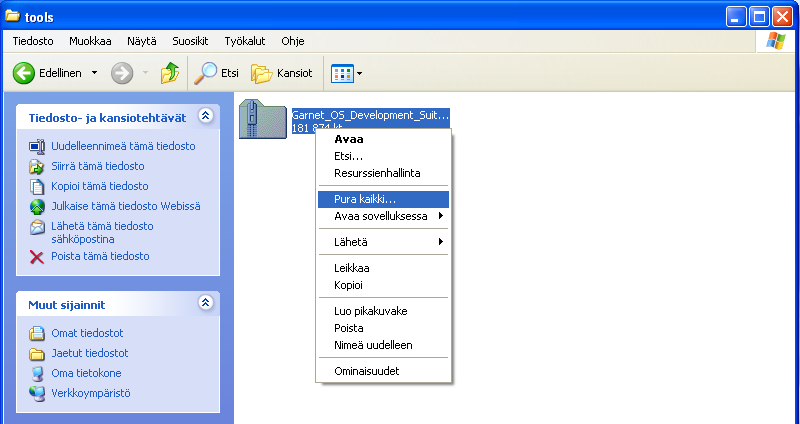The height and width of the screenshot is (424, 800).
Task: Click the green Edellinen back arrow icon
Action: [x=23, y=73]
